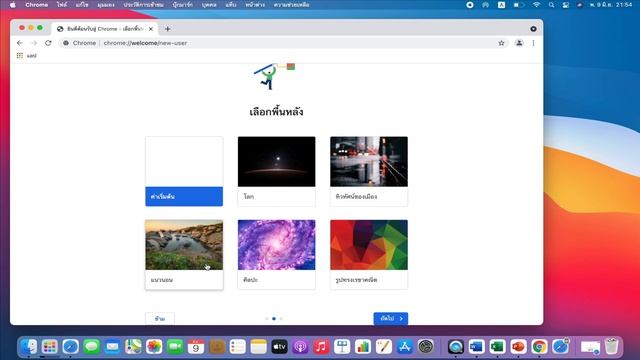Check battery status in menu bar
The height and width of the screenshot is (360, 640).
(518, 5)
